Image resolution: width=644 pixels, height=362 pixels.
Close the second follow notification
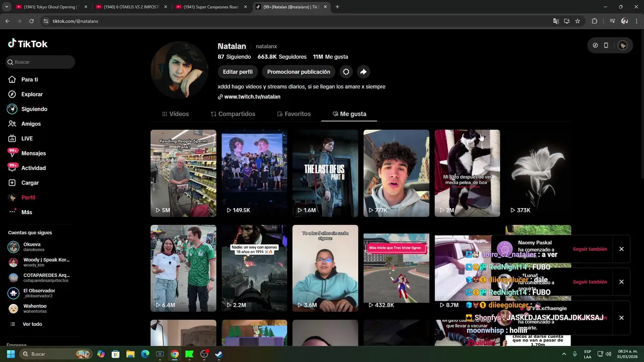[x=621, y=282]
